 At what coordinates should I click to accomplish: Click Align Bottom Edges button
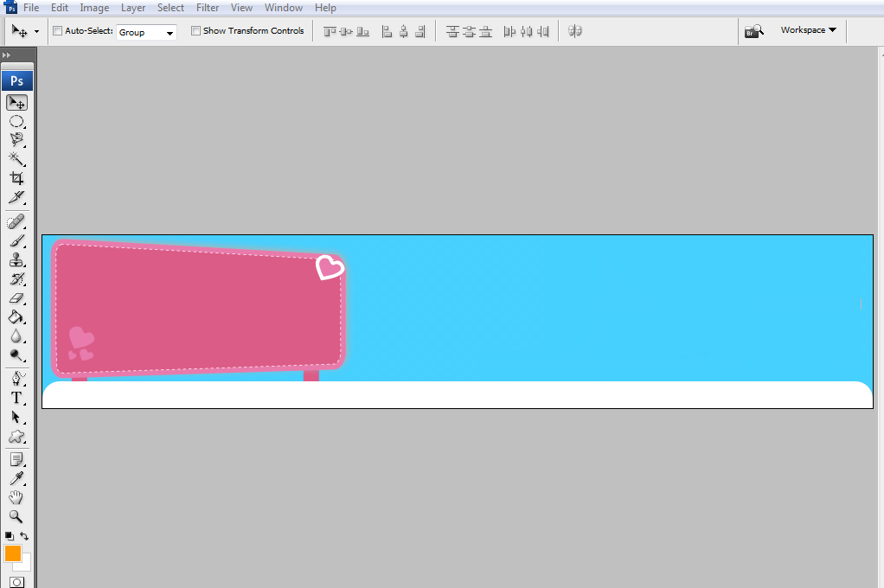[x=363, y=32]
